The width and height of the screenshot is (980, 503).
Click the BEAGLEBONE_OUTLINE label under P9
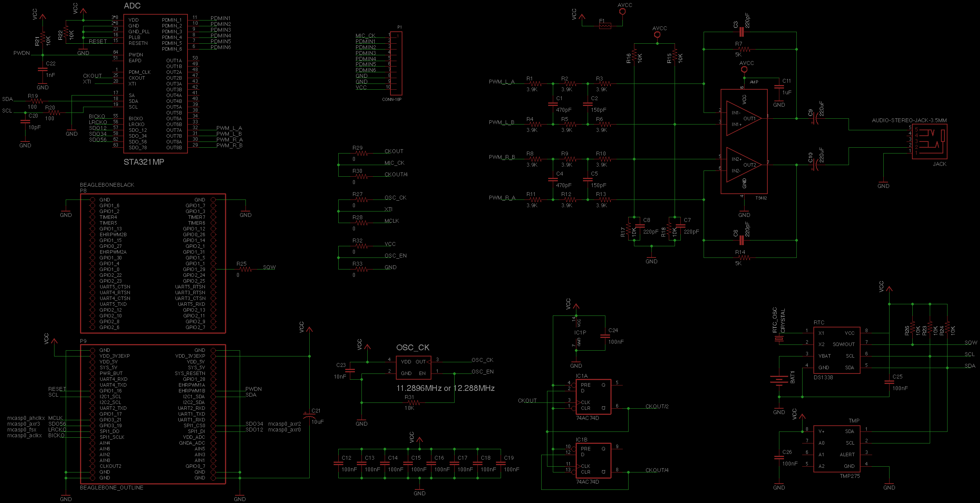tap(111, 488)
